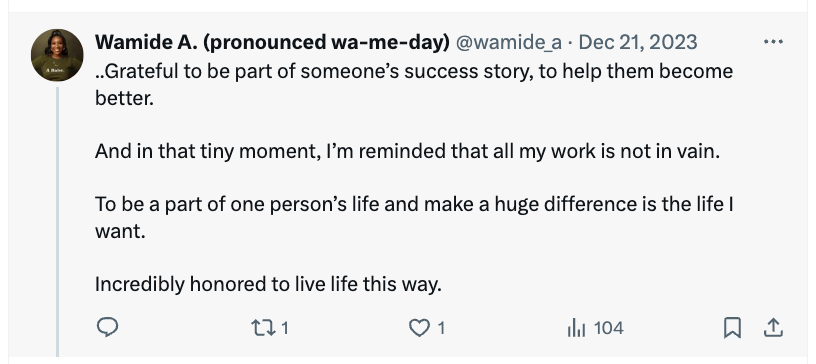Click the repost arrows icon
This screenshot has width=816, height=364.
pos(261,328)
